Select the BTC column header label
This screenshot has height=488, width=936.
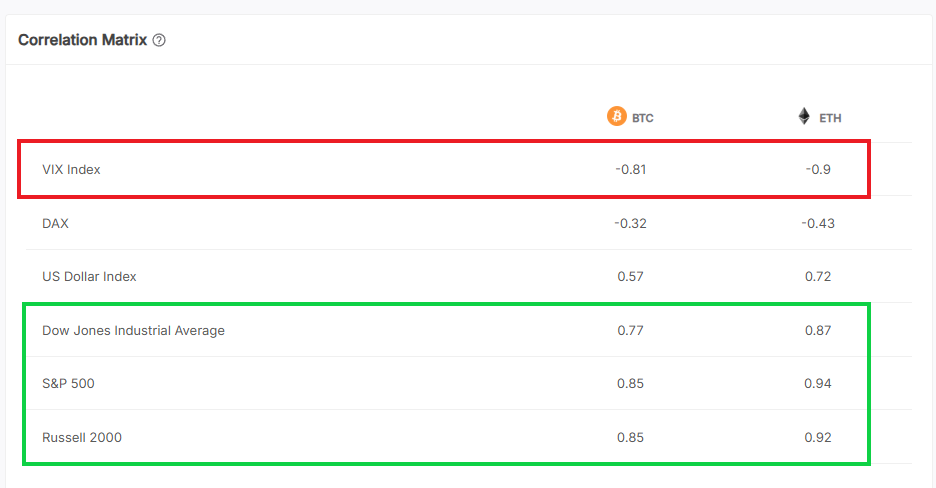pyautogui.click(x=642, y=118)
